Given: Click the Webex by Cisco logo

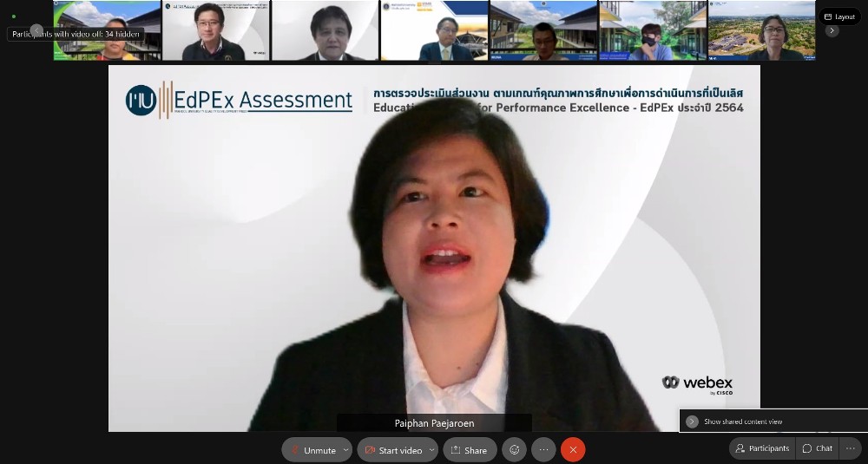Looking at the screenshot, I should click(x=697, y=384).
